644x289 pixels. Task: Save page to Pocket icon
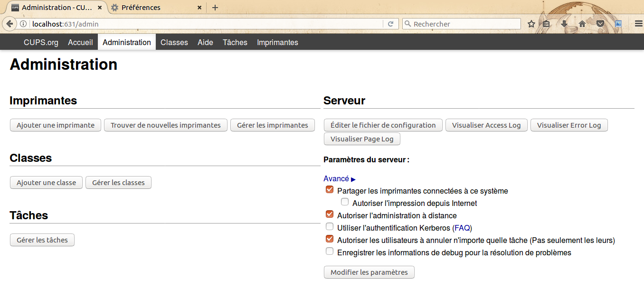[600, 24]
